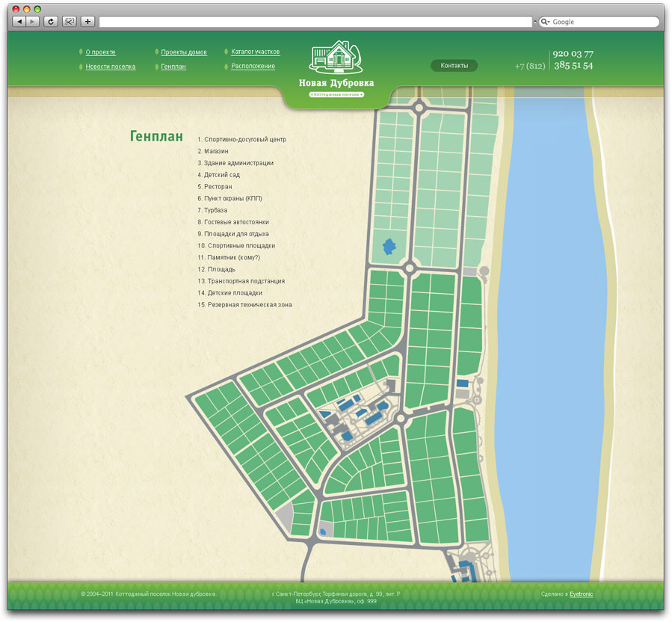The image size is (672, 622).
Task: Open the 'Генплан' menu link
Action: [x=173, y=67]
